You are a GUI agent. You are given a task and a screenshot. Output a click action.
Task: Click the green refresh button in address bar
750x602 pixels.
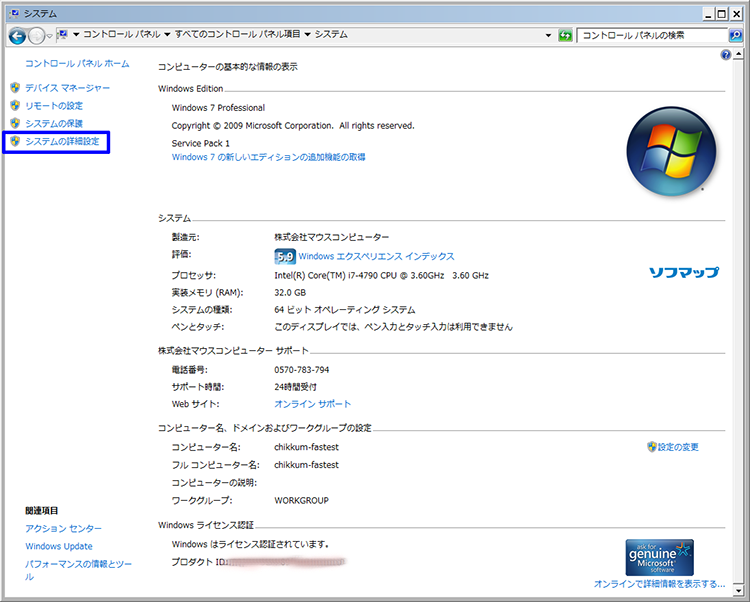pyautogui.click(x=566, y=35)
